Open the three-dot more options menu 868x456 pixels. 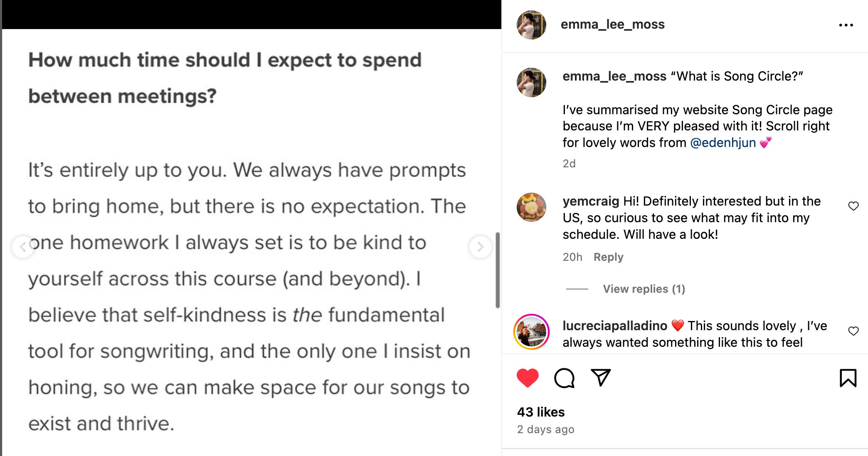coord(846,25)
